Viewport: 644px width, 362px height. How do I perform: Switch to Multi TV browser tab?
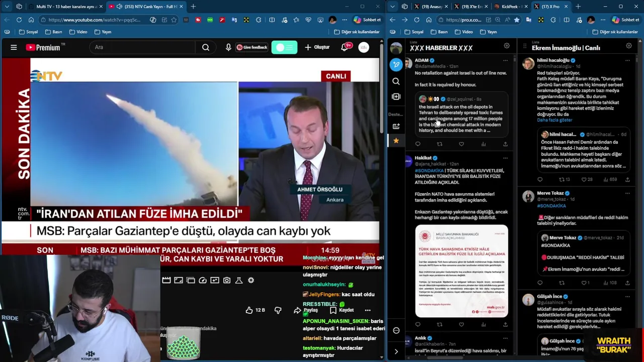tap(64, 7)
